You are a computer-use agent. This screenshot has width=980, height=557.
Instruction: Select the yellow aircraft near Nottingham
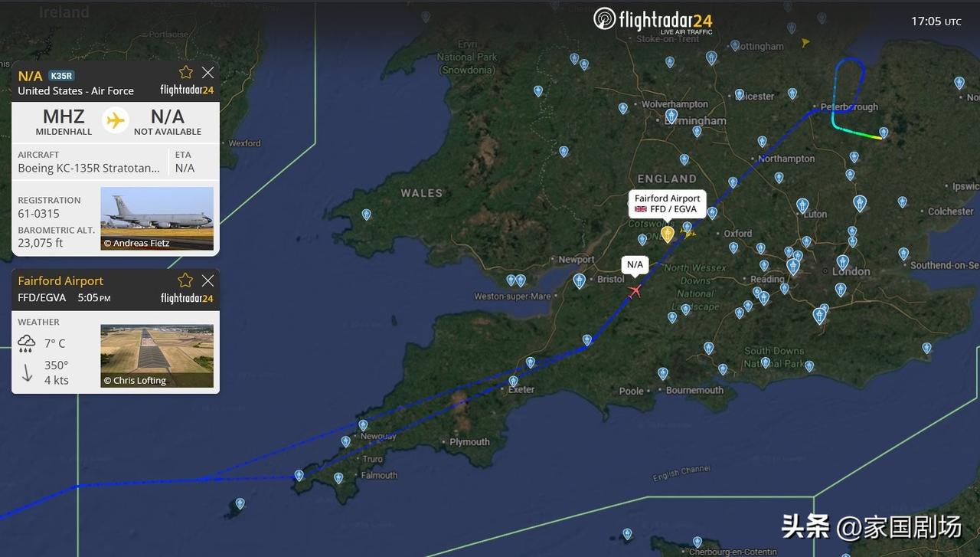coord(805,42)
